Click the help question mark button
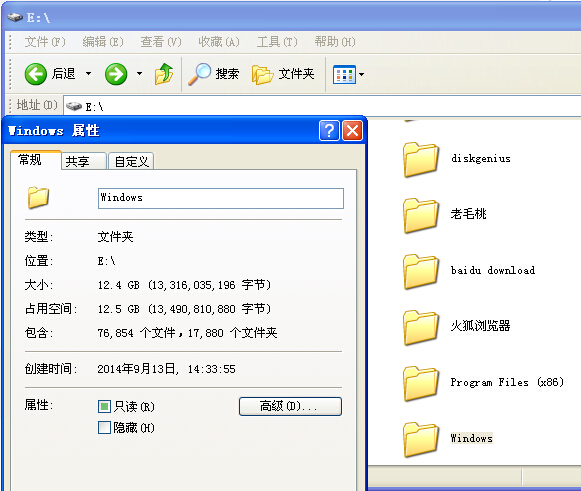This screenshot has width=581, height=491. point(329,130)
